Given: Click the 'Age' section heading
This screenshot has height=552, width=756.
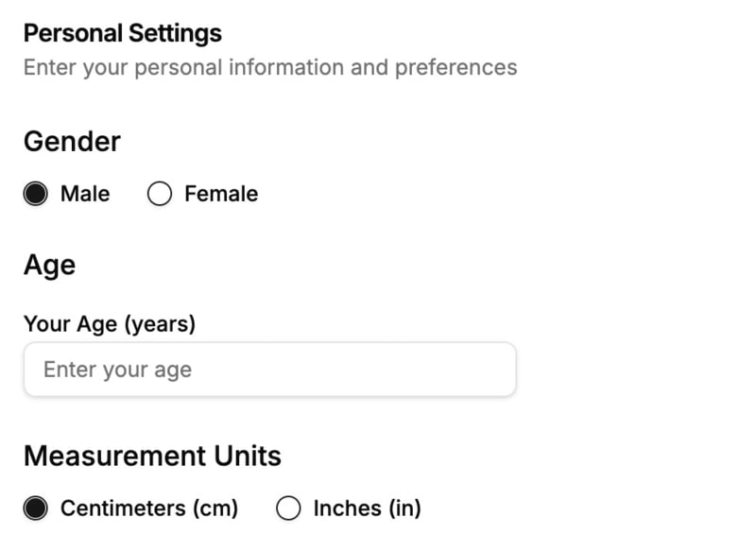Looking at the screenshot, I should pyautogui.click(x=49, y=266).
